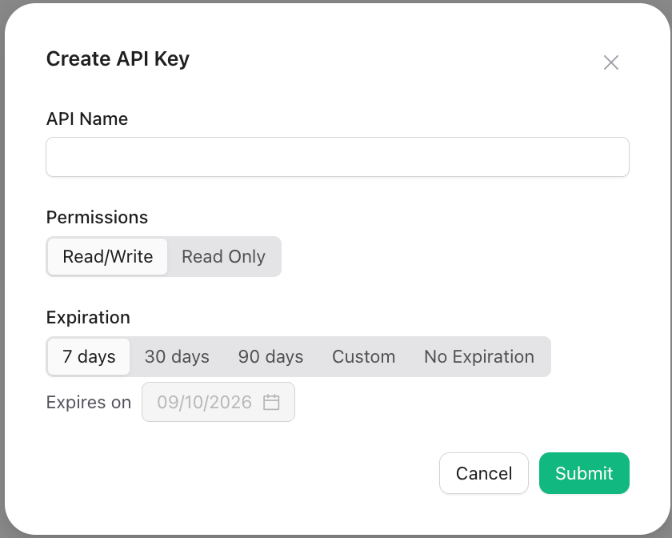Viewport: 672px width, 538px height.
Task: Click the Expiration label
Action: [88, 318]
